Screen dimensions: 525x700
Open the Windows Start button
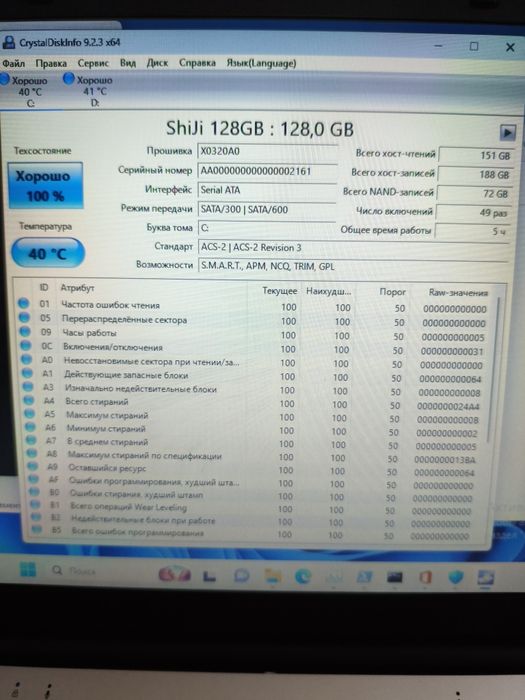coord(28,569)
